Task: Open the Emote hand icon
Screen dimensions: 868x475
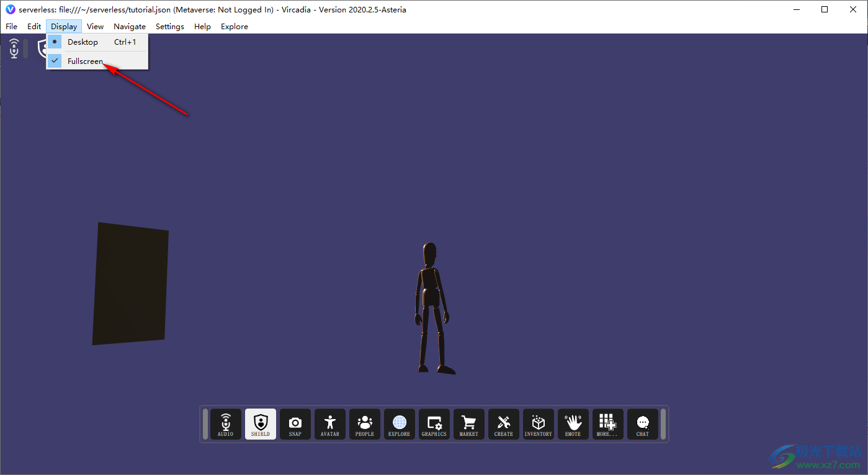Action: click(x=573, y=424)
